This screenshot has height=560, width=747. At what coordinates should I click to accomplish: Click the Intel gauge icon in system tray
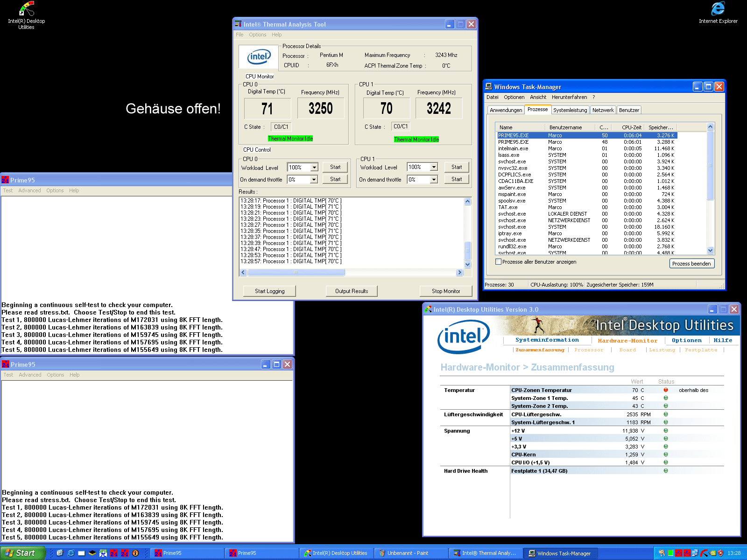click(x=704, y=553)
